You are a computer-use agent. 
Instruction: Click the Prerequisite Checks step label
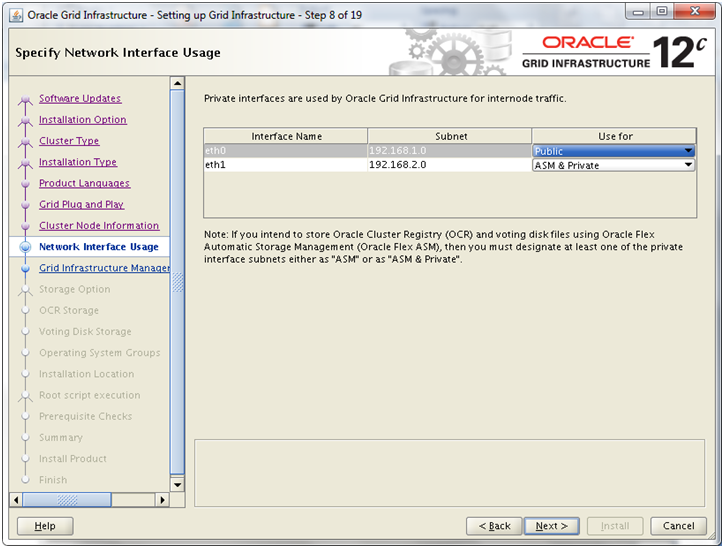click(86, 417)
